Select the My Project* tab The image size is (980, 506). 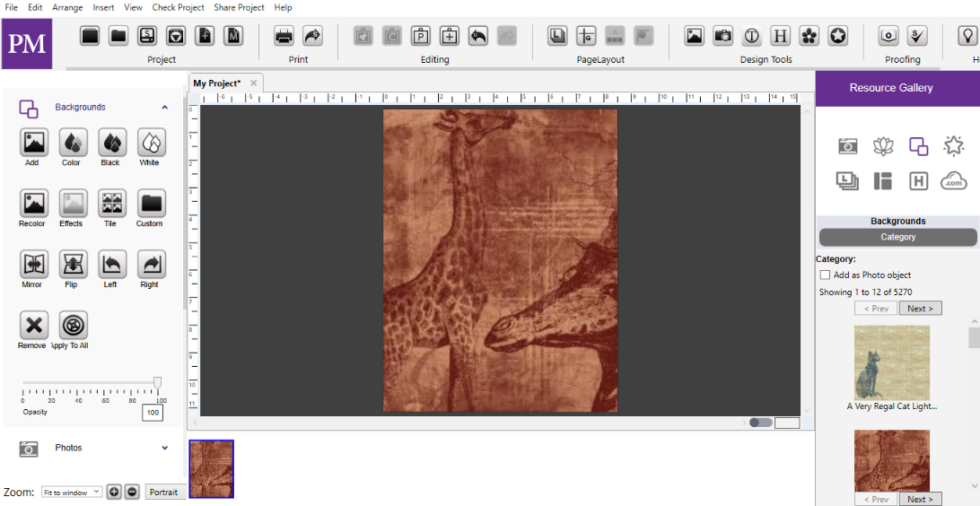click(217, 83)
